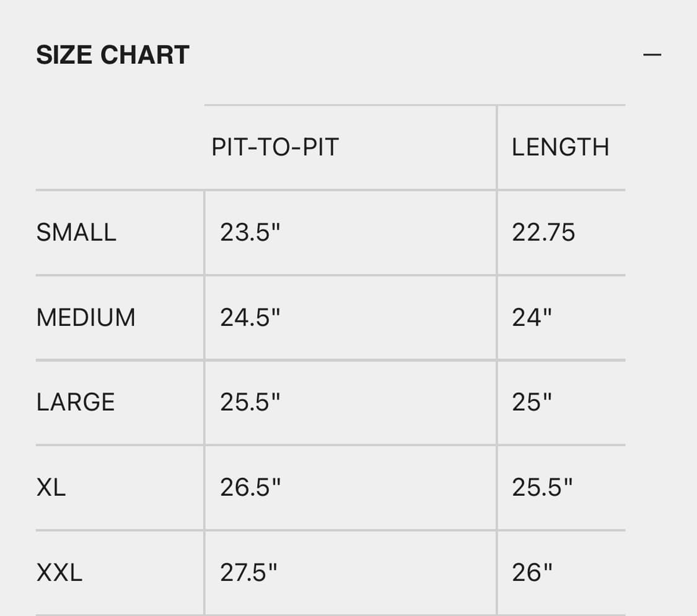Click the SMALL row label
Viewport: 697px width, 616px height.
click(x=76, y=232)
